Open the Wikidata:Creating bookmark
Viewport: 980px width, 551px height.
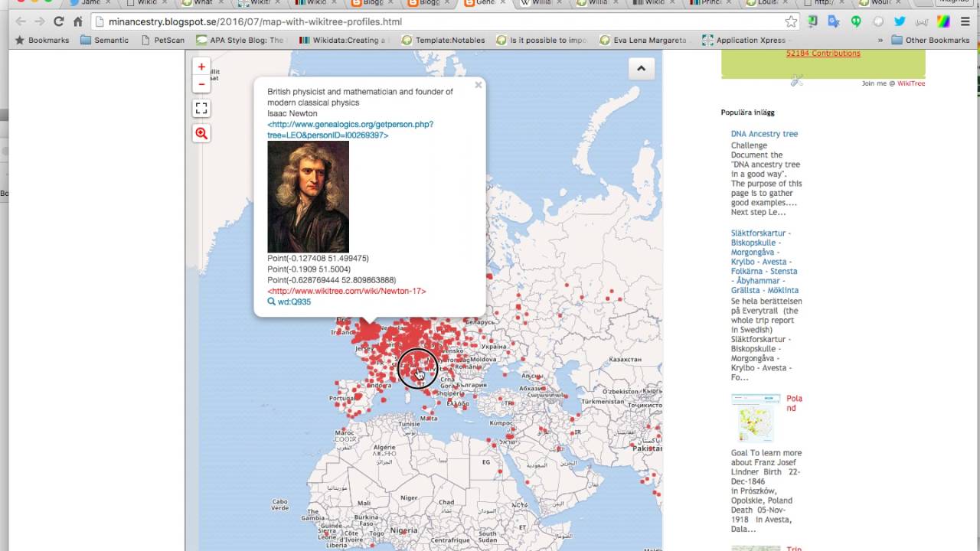pos(344,40)
